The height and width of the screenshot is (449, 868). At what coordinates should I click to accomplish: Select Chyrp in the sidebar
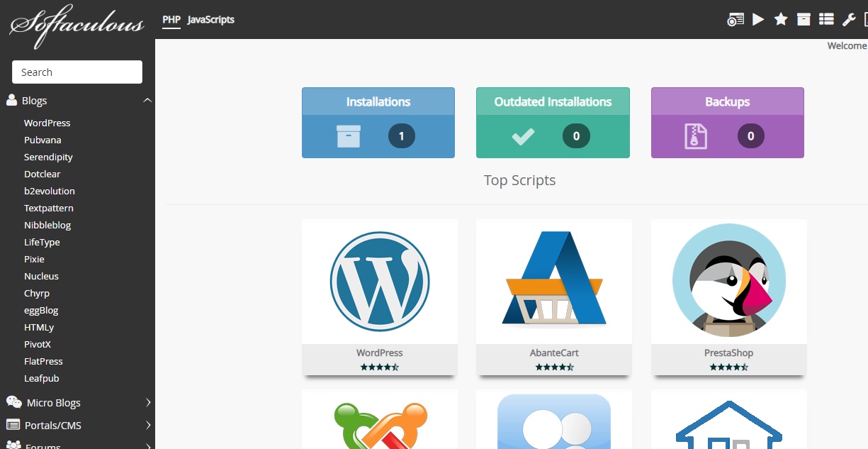(37, 293)
